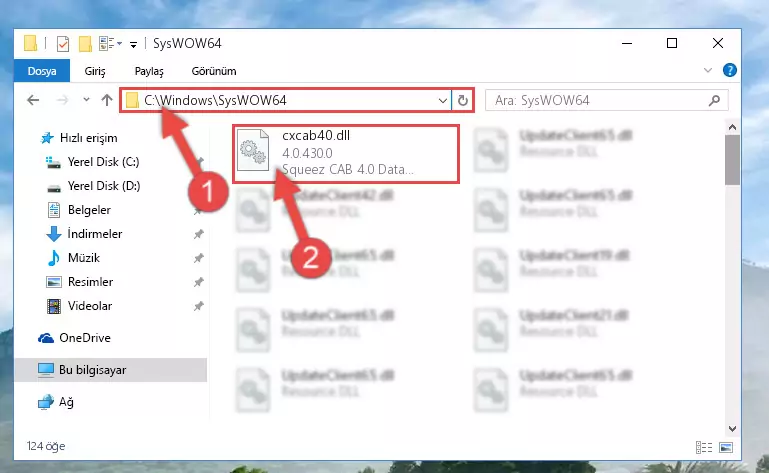Click the pin icon next to Müzik
This screenshot has width=769, height=473.
(198, 258)
